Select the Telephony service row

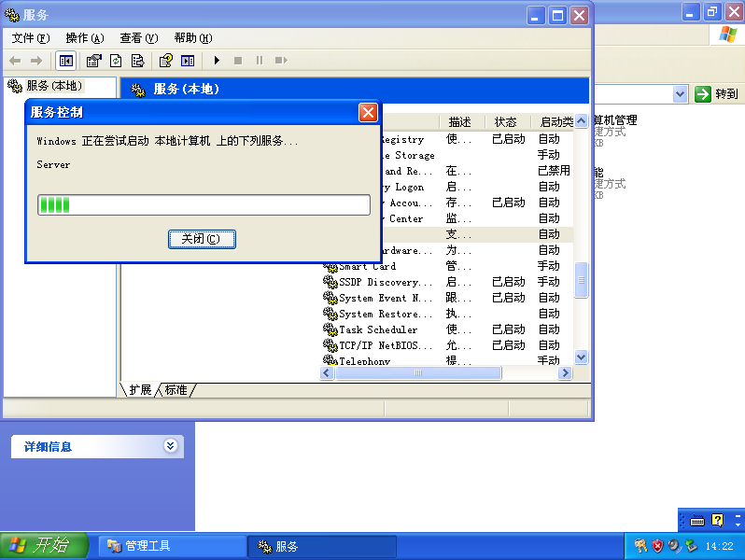click(x=446, y=360)
